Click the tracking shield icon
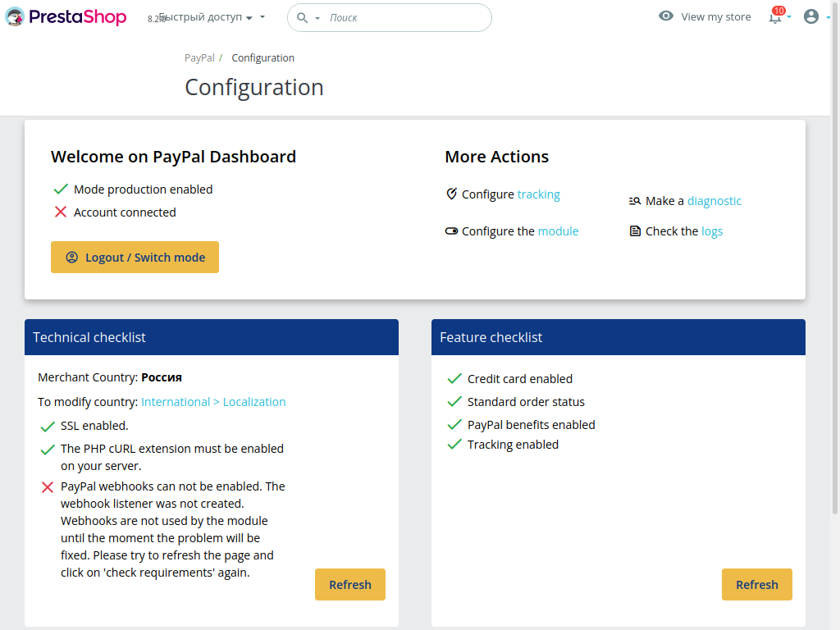The width and height of the screenshot is (840, 630). (451, 194)
